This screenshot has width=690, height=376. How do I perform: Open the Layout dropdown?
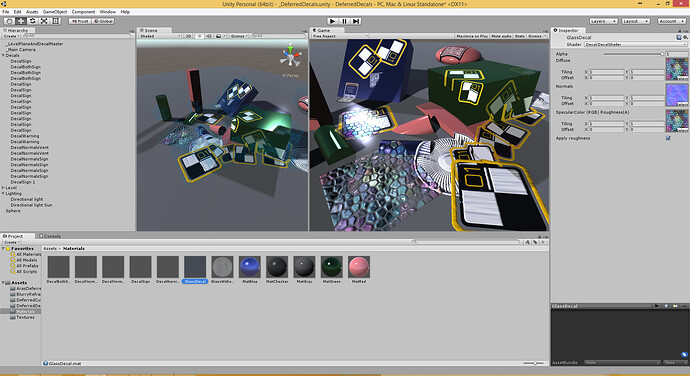click(x=636, y=21)
